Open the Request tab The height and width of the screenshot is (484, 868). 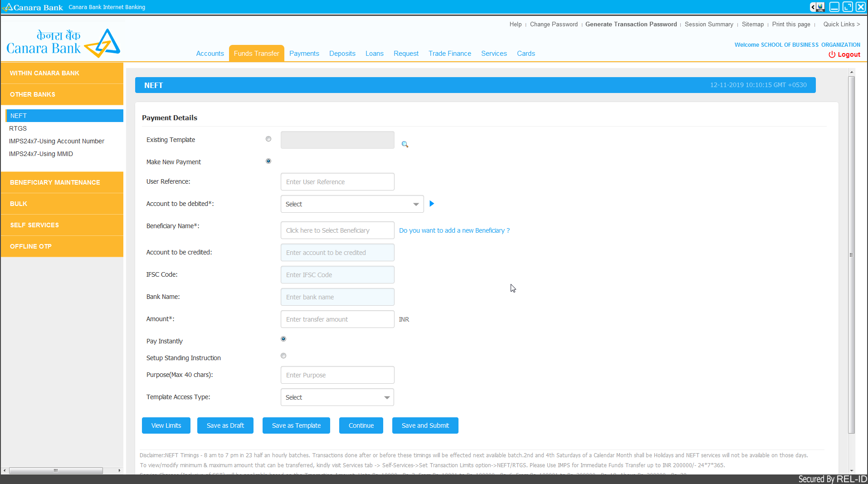tap(406, 54)
